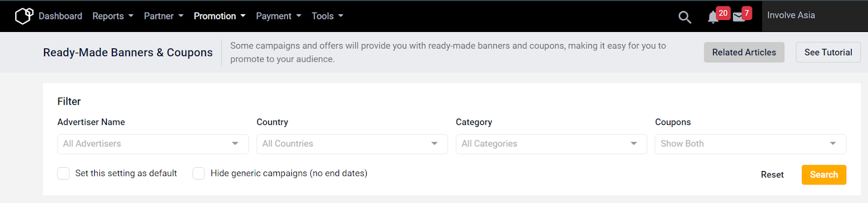Open the Coupons 'Show Both' dropdown
This screenshot has width=868, height=203.
[x=750, y=144]
